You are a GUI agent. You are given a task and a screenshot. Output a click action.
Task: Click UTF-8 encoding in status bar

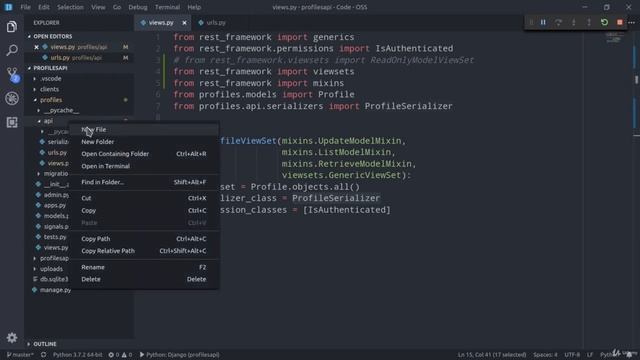[x=572, y=355]
